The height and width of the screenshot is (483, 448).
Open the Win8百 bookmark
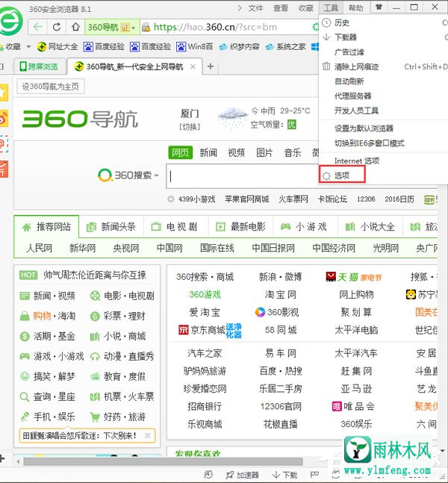195,46
